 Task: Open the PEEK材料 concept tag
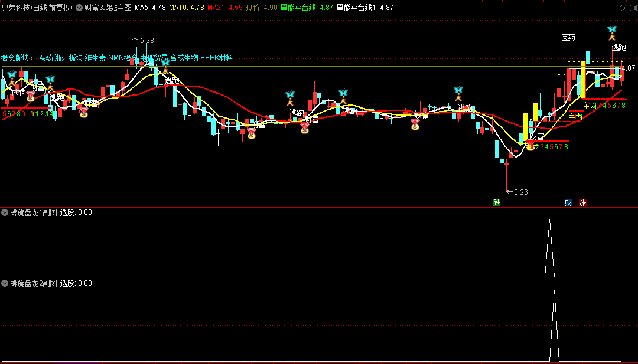click(x=216, y=58)
